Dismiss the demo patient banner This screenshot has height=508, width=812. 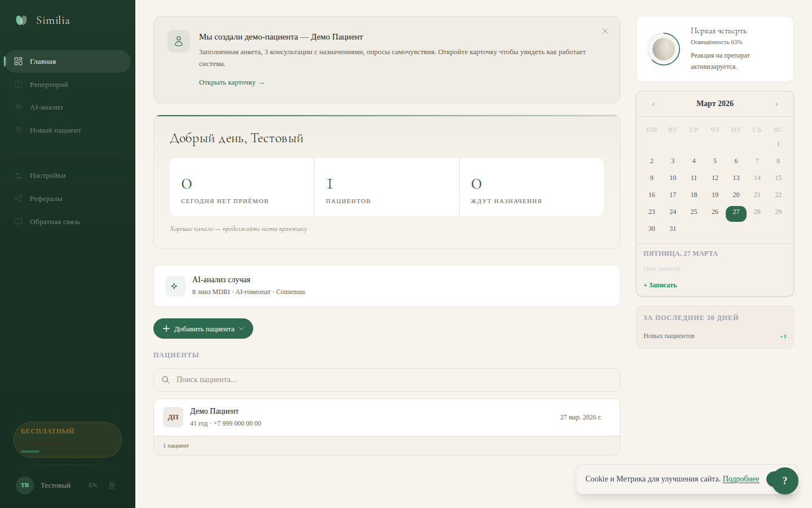pos(604,31)
